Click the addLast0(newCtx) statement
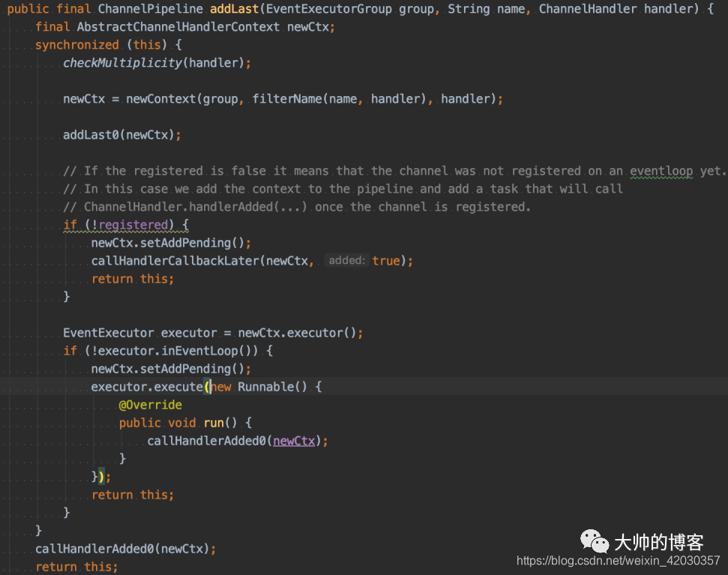Screen dimensions: 728x575 pyautogui.click(x=122, y=135)
